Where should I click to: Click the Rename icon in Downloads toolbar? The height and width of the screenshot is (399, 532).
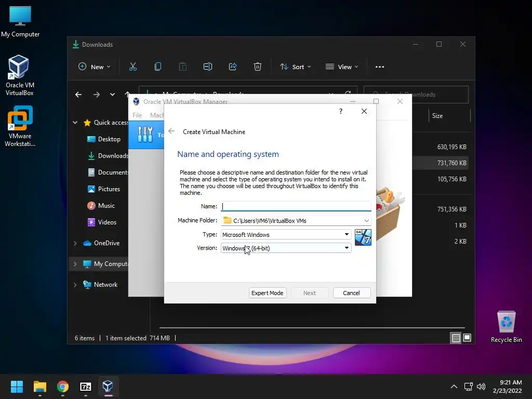[x=208, y=67]
